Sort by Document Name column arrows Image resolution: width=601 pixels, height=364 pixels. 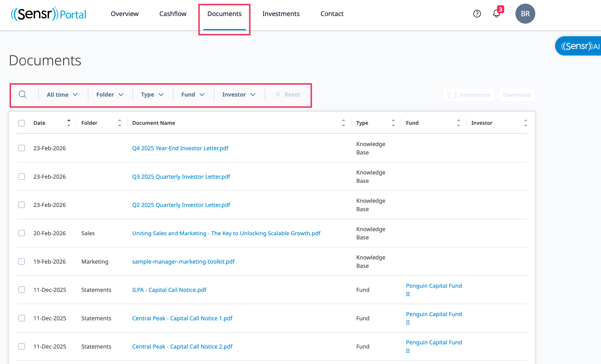click(343, 123)
